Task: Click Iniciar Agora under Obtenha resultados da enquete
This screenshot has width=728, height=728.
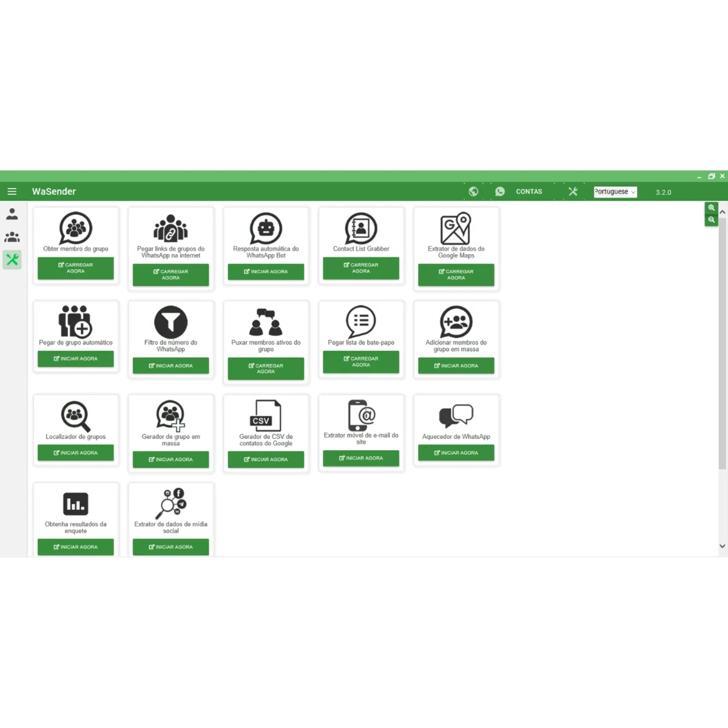Action: click(76, 547)
